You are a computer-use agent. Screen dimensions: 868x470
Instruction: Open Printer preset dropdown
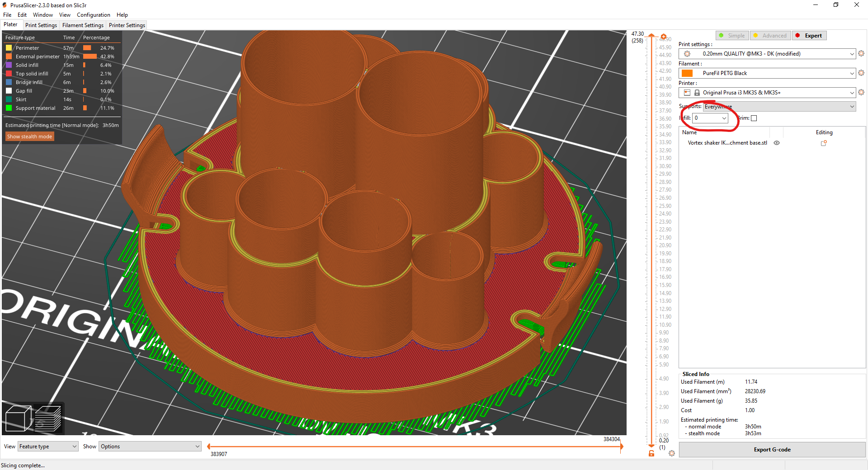coord(767,93)
